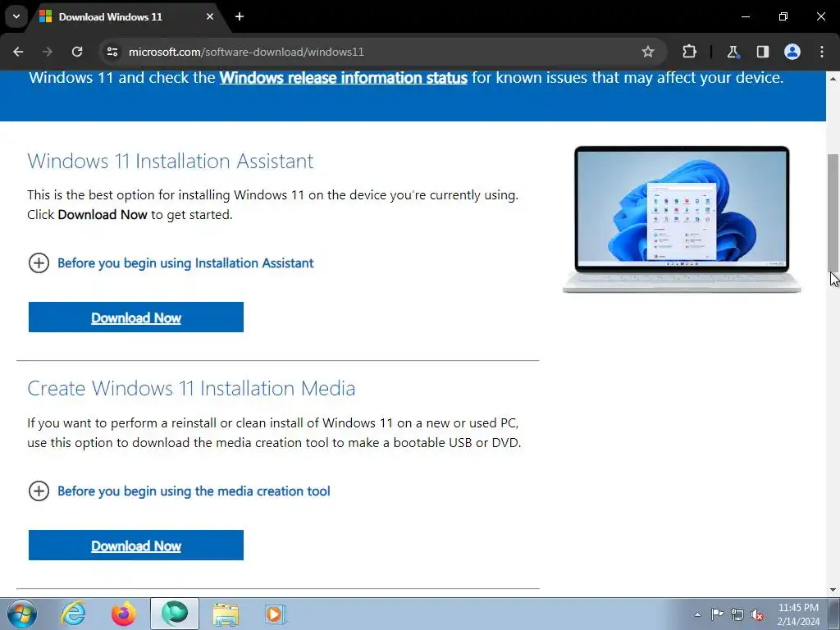The height and width of the screenshot is (630, 840).
Task: Download Now for Installation Assistant
Action: (x=136, y=317)
